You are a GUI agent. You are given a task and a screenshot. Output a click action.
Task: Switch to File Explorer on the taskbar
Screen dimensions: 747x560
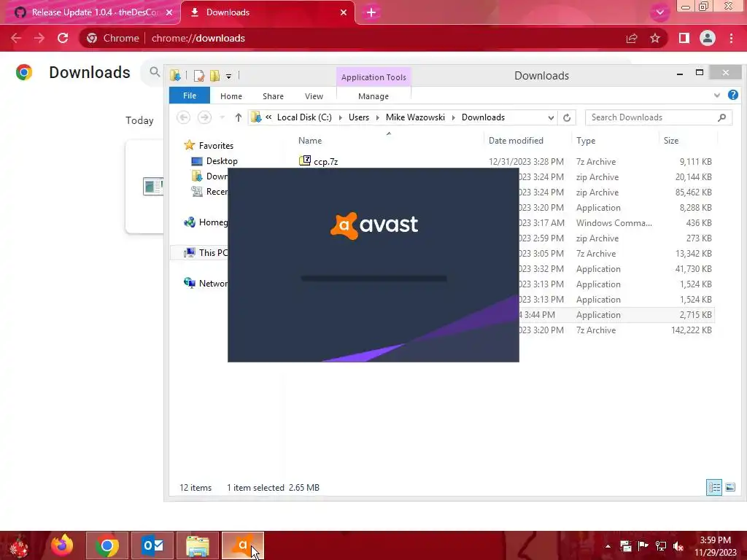pyautogui.click(x=198, y=545)
